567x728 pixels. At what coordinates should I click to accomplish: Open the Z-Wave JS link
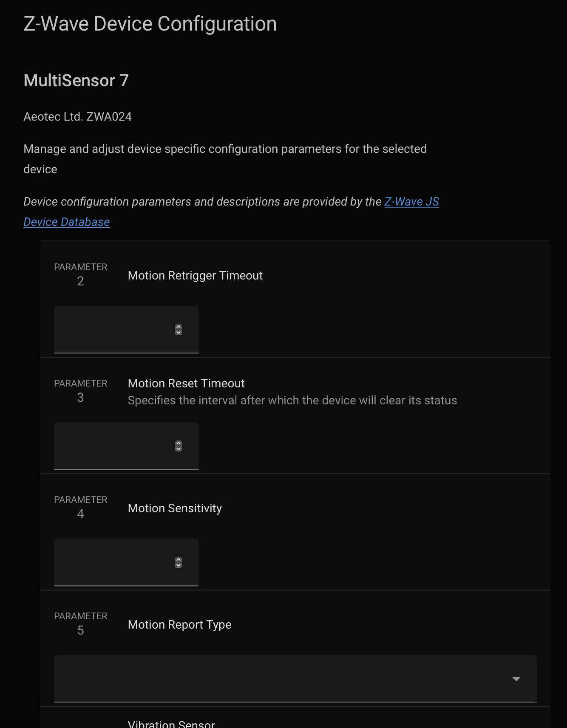pyautogui.click(x=411, y=202)
